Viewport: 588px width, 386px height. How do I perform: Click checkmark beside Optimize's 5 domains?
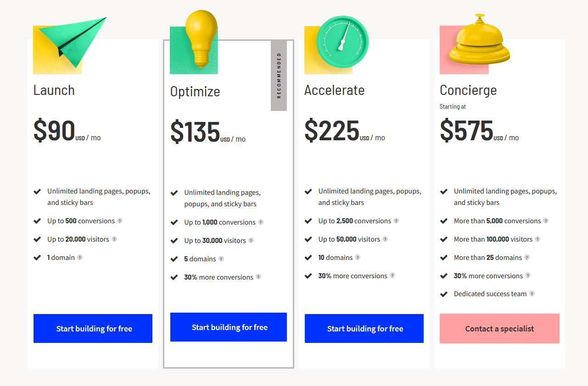point(174,259)
